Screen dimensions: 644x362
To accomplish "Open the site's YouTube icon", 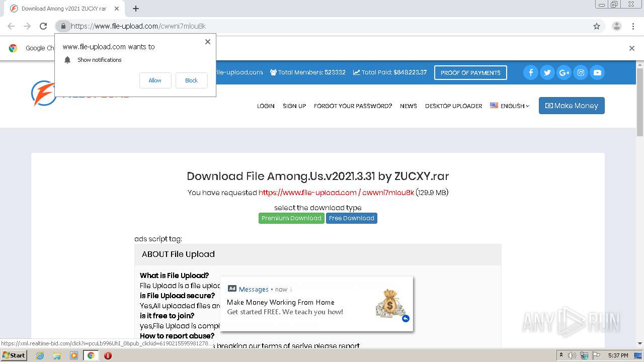I will [597, 72].
